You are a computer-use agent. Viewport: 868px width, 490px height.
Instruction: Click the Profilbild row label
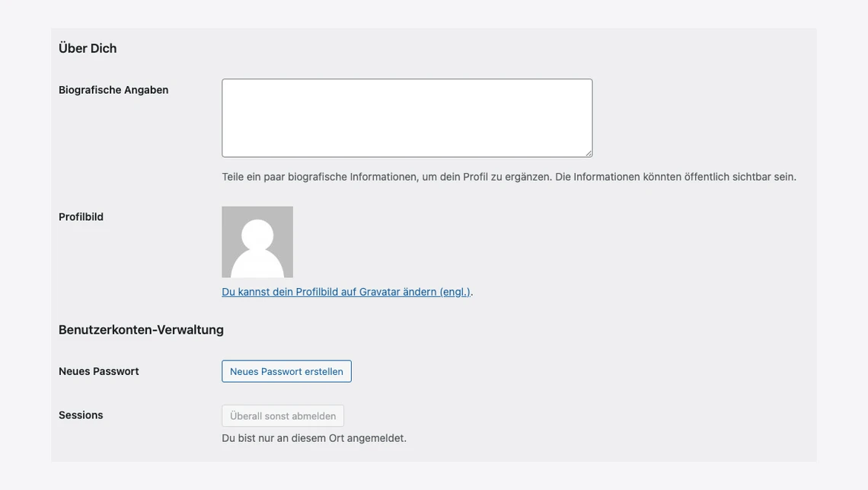pos(81,217)
